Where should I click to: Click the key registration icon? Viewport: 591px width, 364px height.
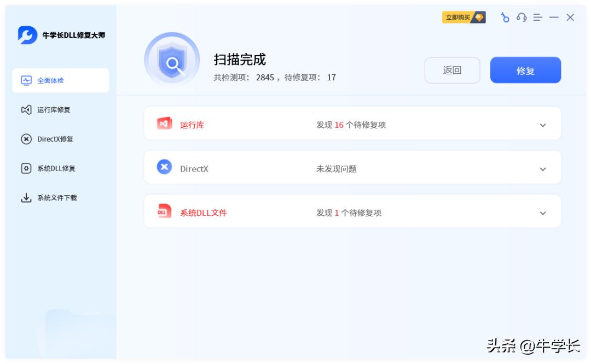[x=505, y=17]
